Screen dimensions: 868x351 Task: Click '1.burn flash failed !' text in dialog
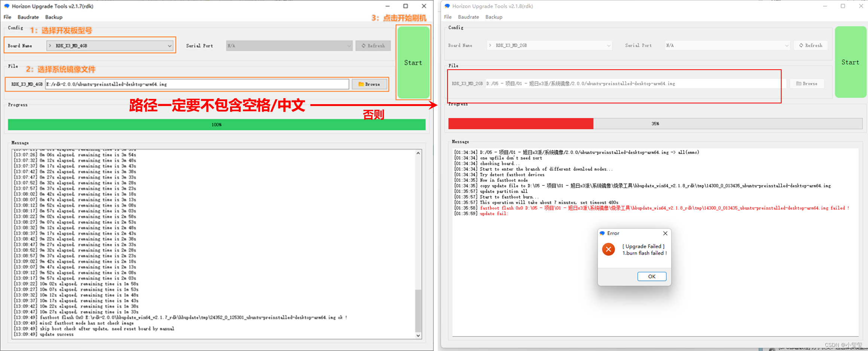[645, 253]
